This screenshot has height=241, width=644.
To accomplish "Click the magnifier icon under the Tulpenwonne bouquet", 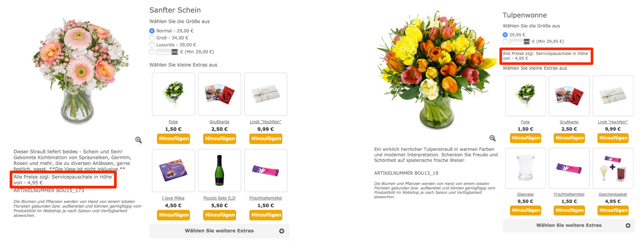I will 492,138.
